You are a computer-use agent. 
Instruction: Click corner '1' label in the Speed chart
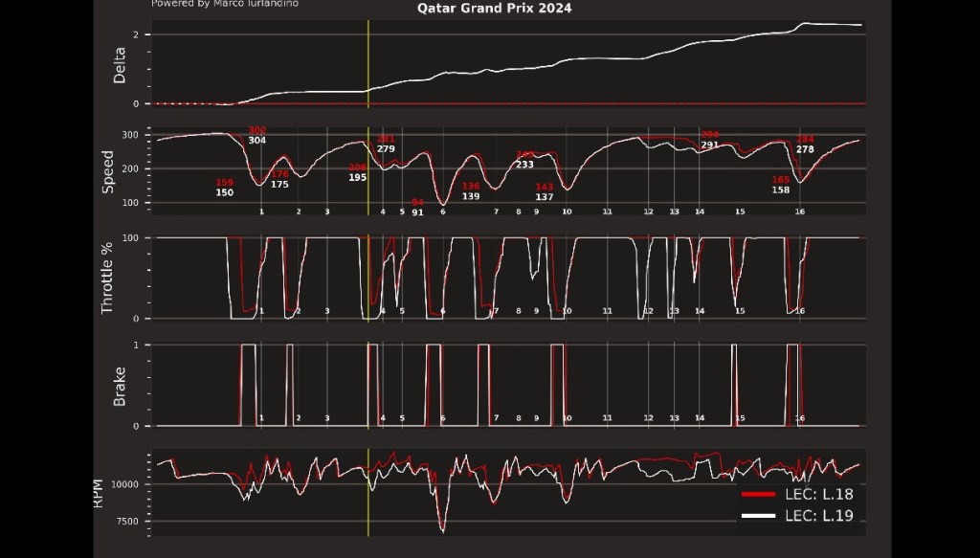point(261,212)
